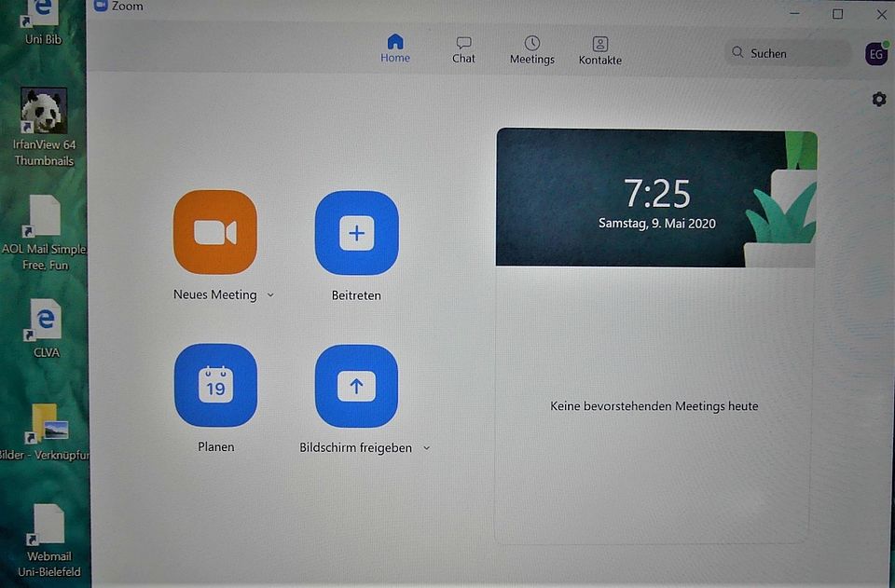Click the Planen label
This screenshot has height=588, width=895.
pyautogui.click(x=215, y=447)
